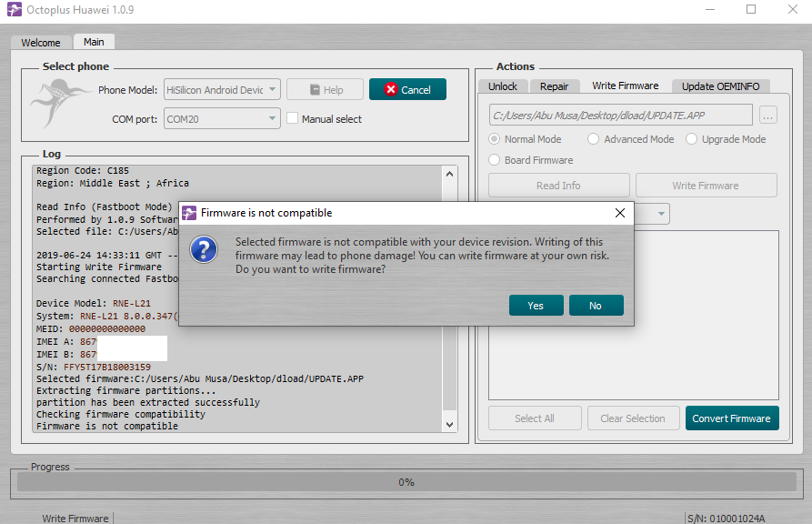Maximize the Octoplus Huawei window

pyautogui.click(x=751, y=9)
